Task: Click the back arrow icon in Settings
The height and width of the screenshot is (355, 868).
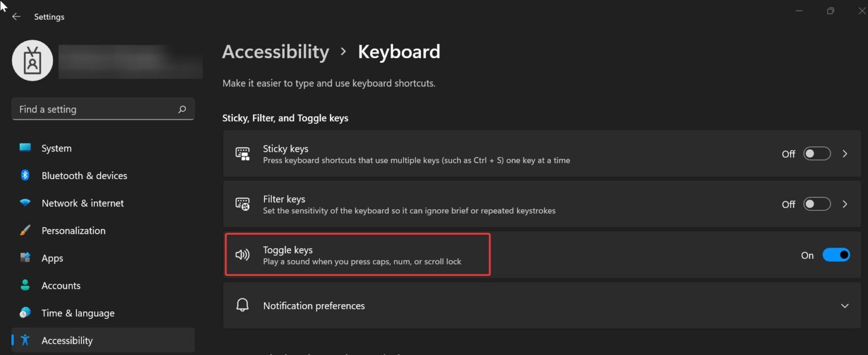Action: (16, 17)
